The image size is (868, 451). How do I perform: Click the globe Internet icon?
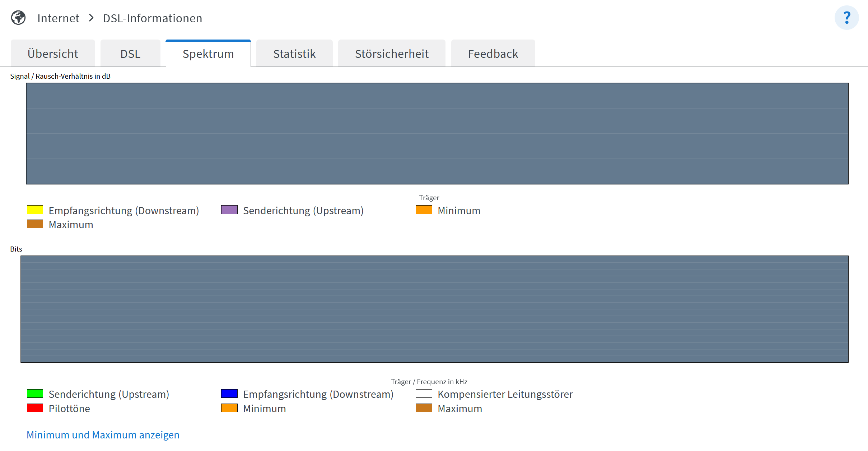18,18
